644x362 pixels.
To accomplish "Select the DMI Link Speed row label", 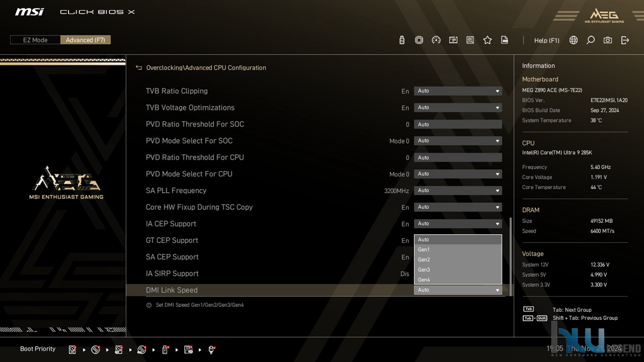I will click(x=171, y=290).
